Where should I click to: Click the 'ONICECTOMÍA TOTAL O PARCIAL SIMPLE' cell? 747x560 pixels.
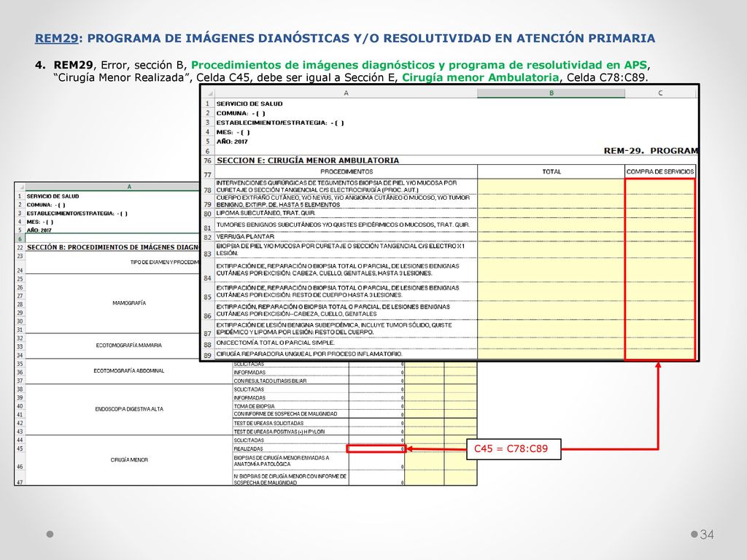coord(347,343)
